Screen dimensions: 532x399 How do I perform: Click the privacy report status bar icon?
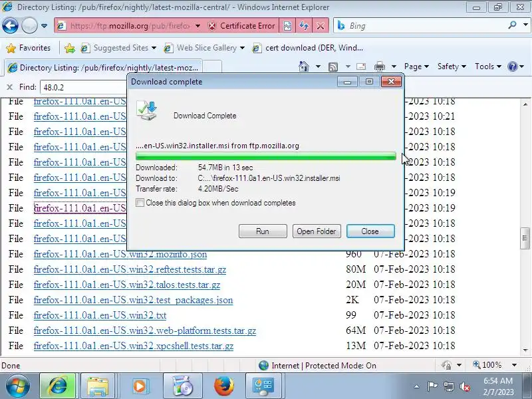click(446, 365)
